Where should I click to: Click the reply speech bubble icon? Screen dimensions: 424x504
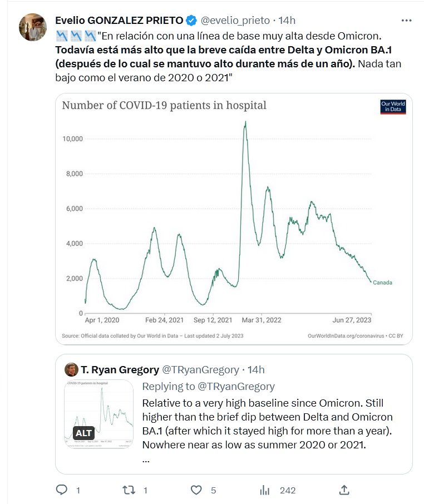62,490
